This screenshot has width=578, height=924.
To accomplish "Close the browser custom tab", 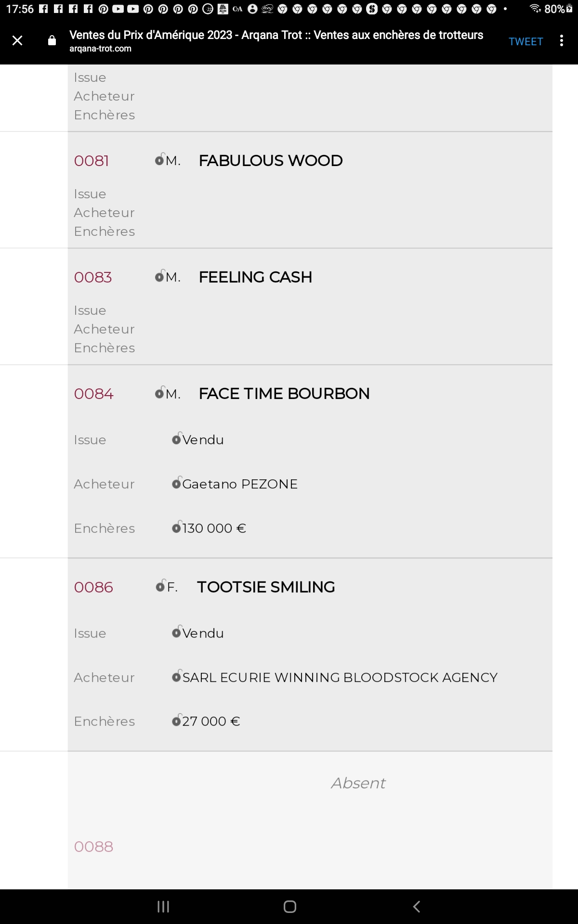I will click(17, 41).
